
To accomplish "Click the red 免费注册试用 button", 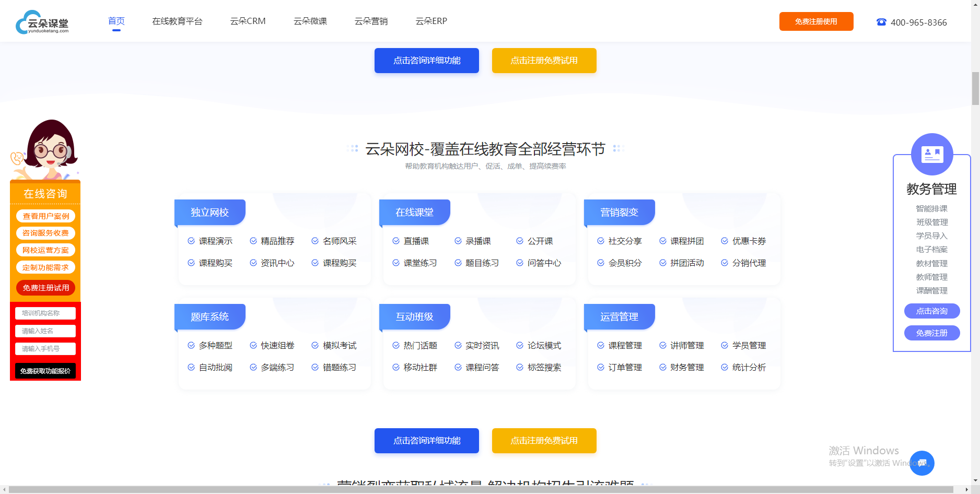I will 45,288.
